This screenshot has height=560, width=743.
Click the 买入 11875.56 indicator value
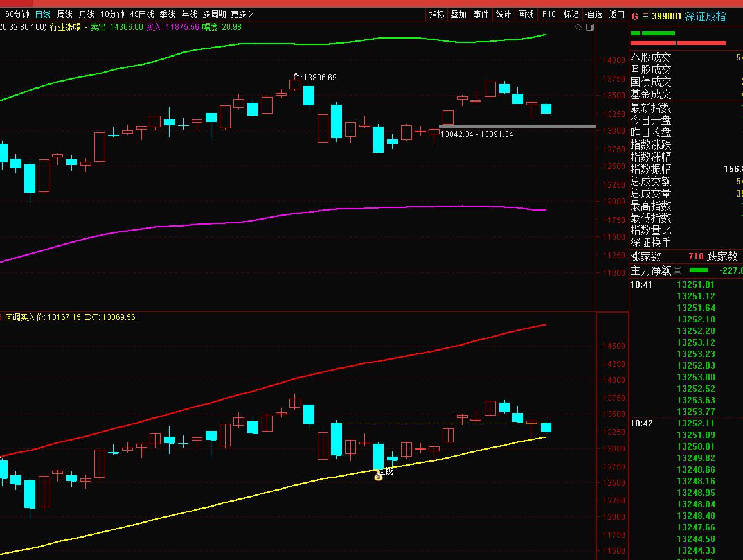pos(172,27)
